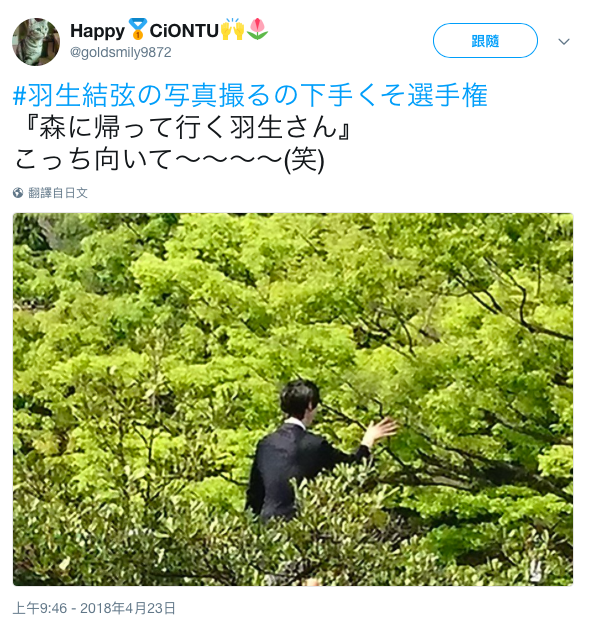Click the tweet line こっち向いて〜〜〜〜(笑)
The width and height of the screenshot is (595, 630).
169,160
